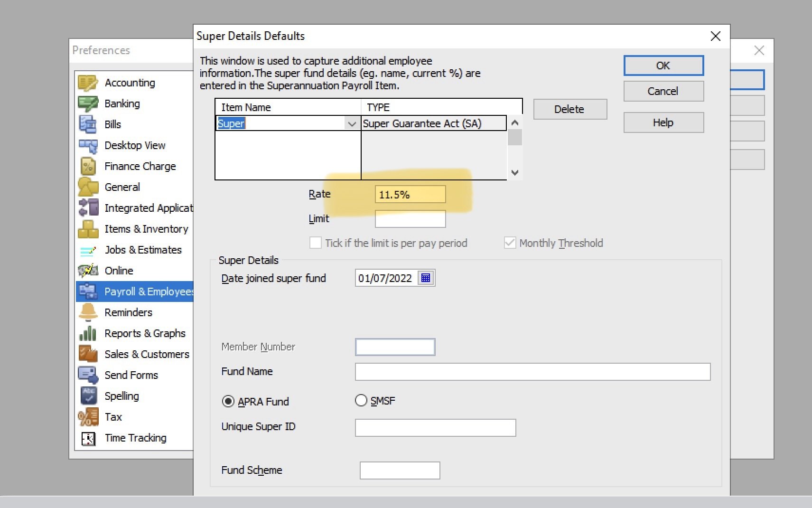Click the Integrated Applications icon

pyautogui.click(x=88, y=208)
